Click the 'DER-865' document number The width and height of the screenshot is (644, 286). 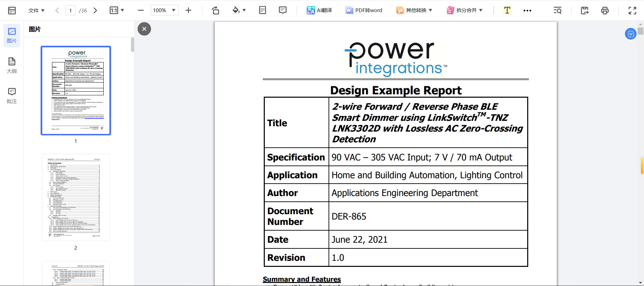[x=349, y=217]
